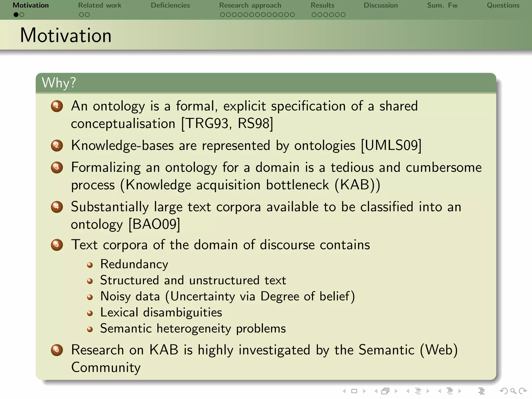Select the last dot under Research approach
The width and height of the screenshot is (532, 399).
(292, 15)
